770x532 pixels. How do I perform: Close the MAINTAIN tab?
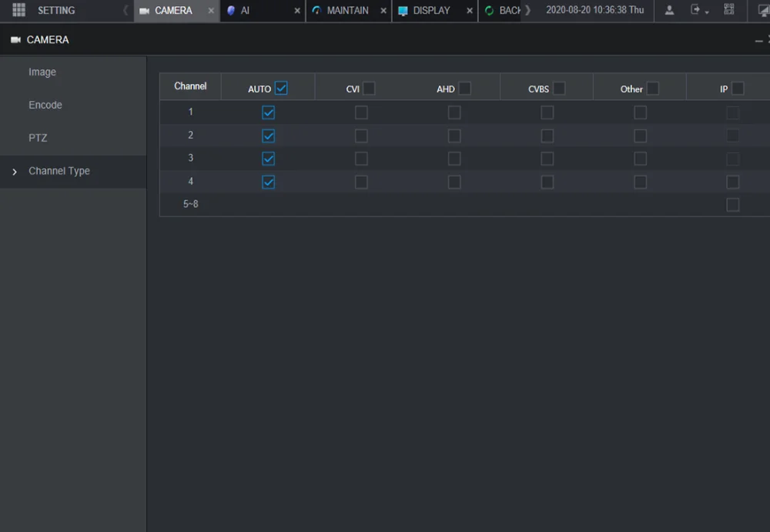[x=383, y=10]
